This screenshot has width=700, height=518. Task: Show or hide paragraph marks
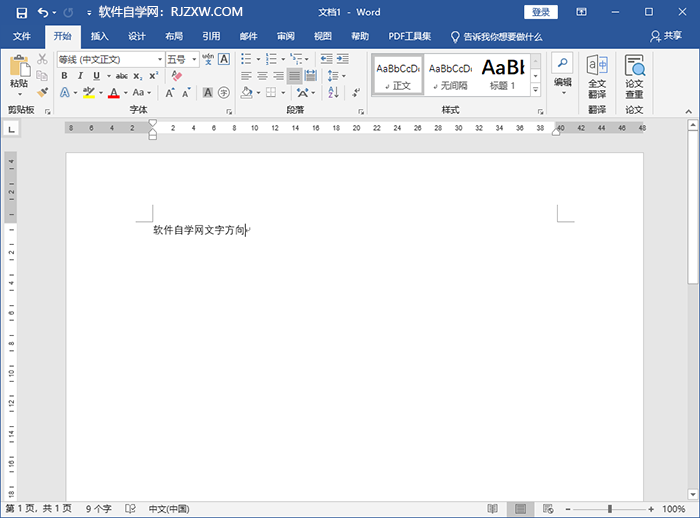point(356,92)
